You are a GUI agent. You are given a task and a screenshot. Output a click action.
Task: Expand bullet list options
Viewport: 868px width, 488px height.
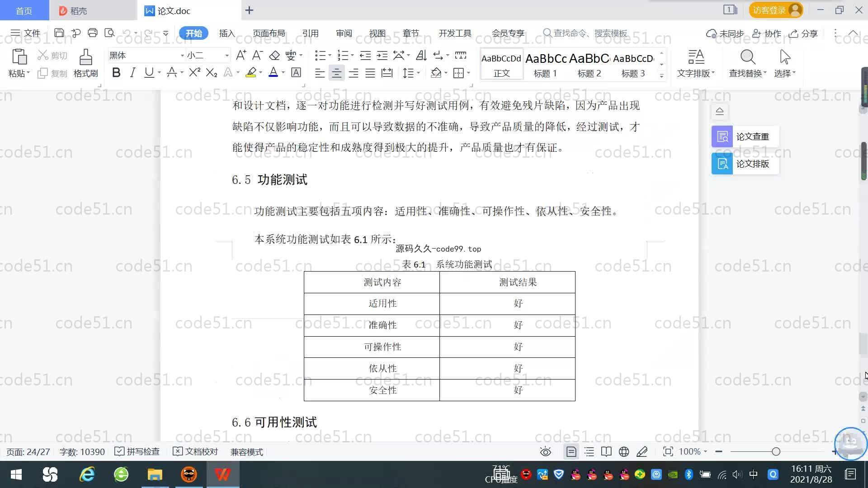pos(330,56)
